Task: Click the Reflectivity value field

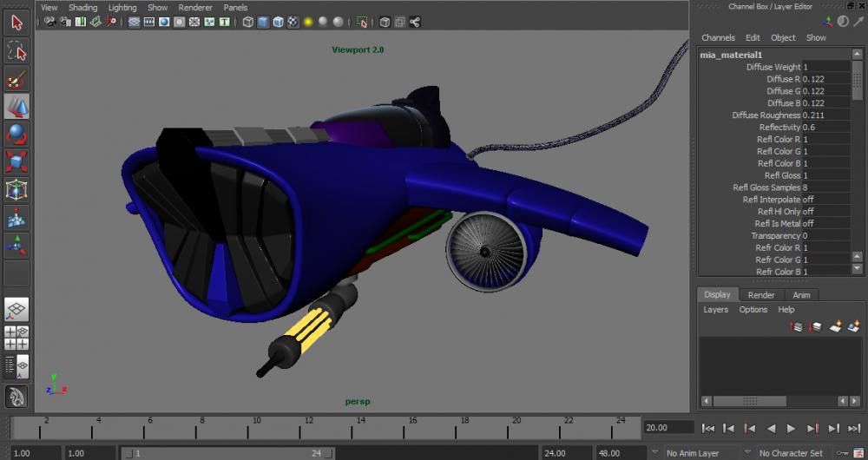Action: click(826, 128)
